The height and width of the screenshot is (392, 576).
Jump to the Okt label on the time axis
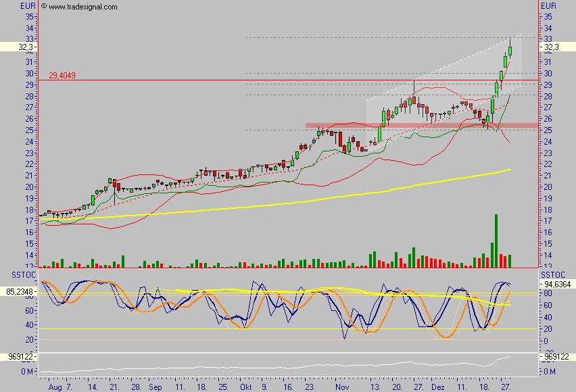pyautogui.click(x=245, y=388)
